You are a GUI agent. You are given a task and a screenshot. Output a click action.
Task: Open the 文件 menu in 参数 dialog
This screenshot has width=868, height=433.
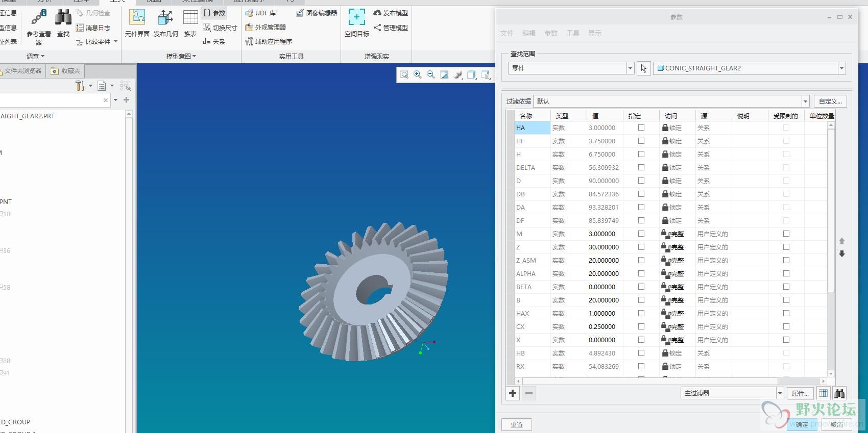click(x=507, y=33)
